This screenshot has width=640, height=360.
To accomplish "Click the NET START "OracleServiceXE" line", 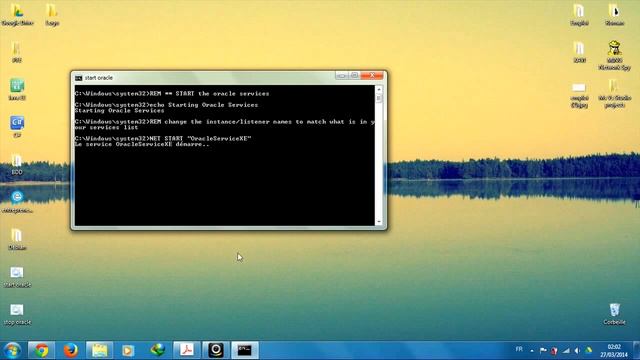I will [163, 138].
